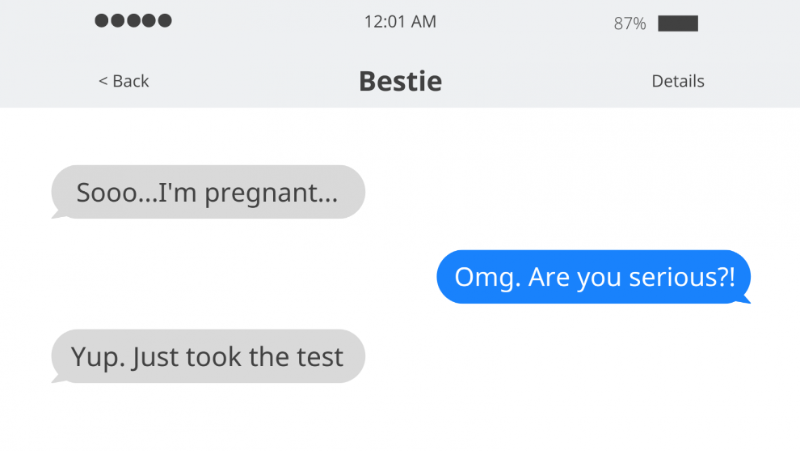Tap the Bestie contact name

click(x=400, y=81)
